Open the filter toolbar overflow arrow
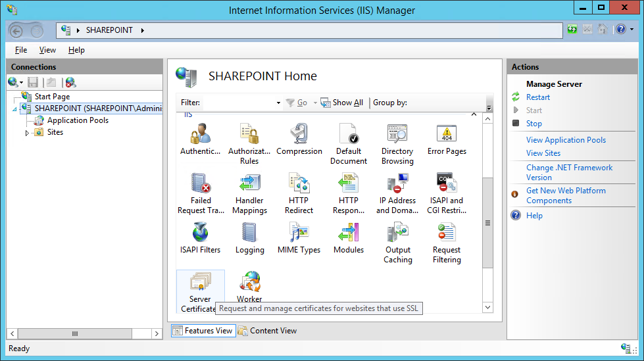 pos(489,108)
